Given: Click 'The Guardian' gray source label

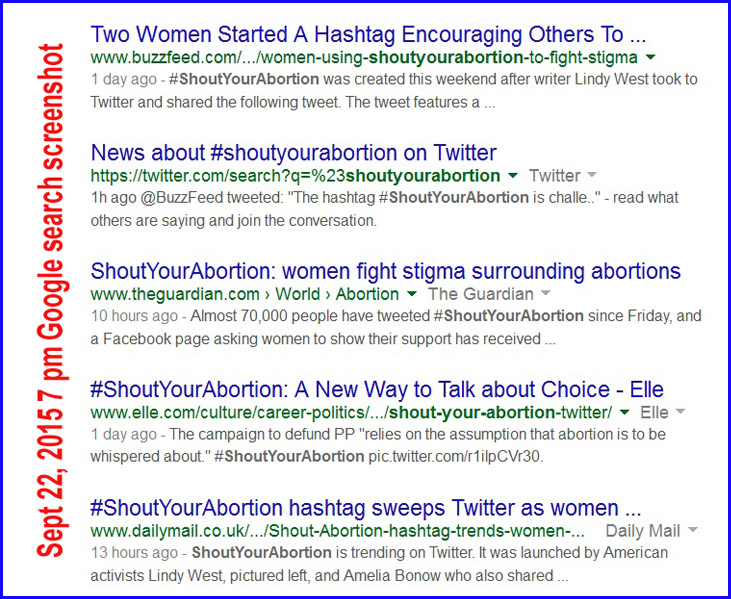Looking at the screenshot, I should point(480,294).
